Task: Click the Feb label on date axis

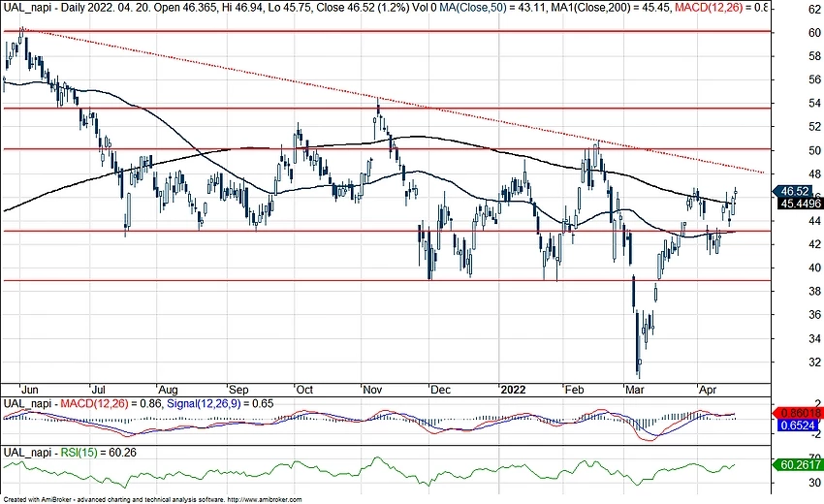Action: click(x=575, y=390)
